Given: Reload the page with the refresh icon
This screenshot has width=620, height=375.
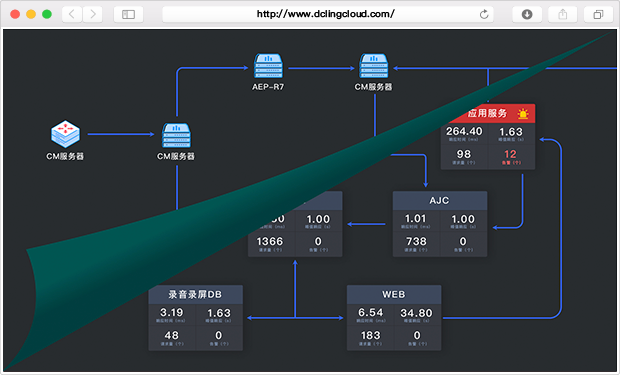Looking at the screenshot, I should coord(484,15).
